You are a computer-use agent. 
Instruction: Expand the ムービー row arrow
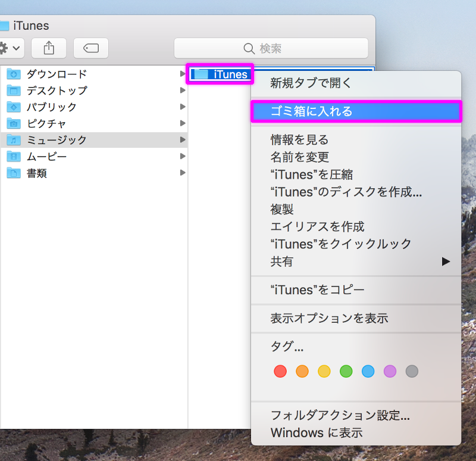(x=183, y=156)
